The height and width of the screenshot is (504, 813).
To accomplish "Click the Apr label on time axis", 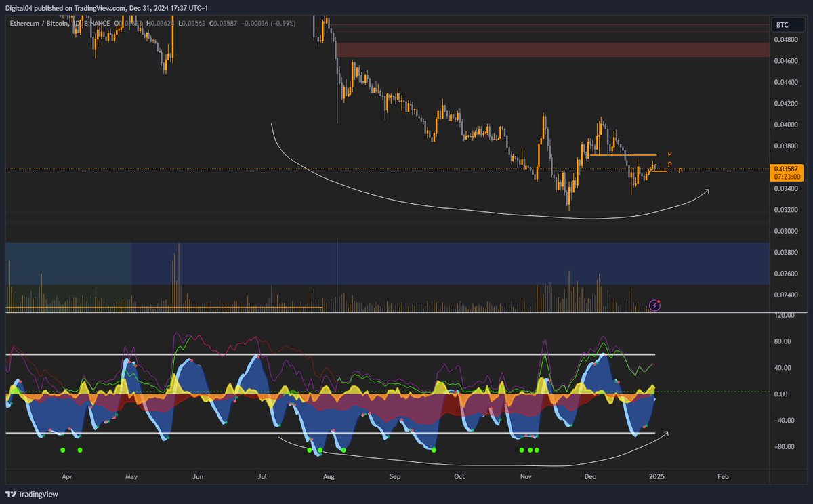I will 67,477.
